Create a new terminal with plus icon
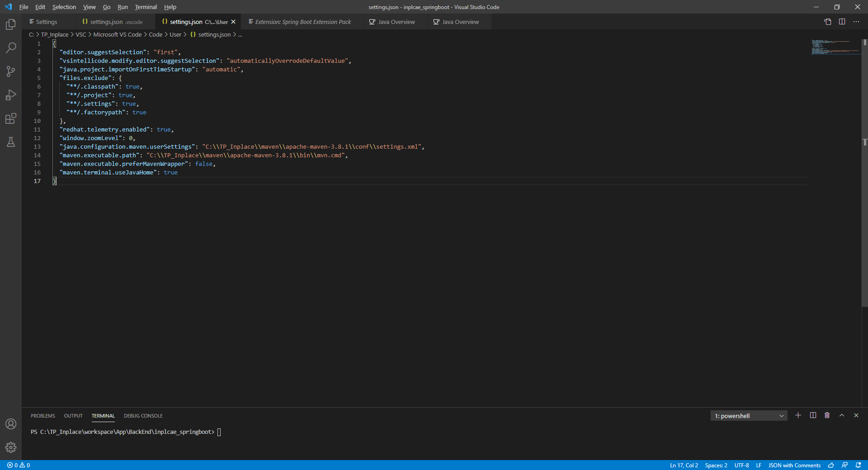 click(798, 415)
